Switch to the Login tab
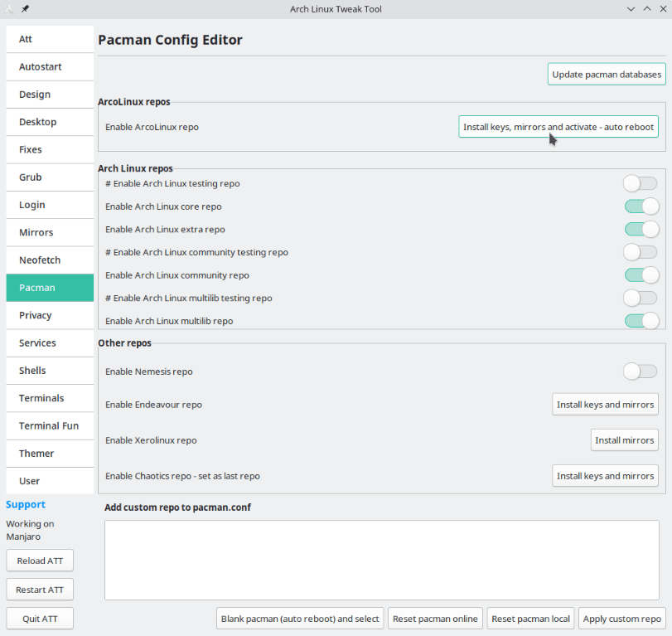The height and width of the screenshot is (636, 672). coord(50,205)
